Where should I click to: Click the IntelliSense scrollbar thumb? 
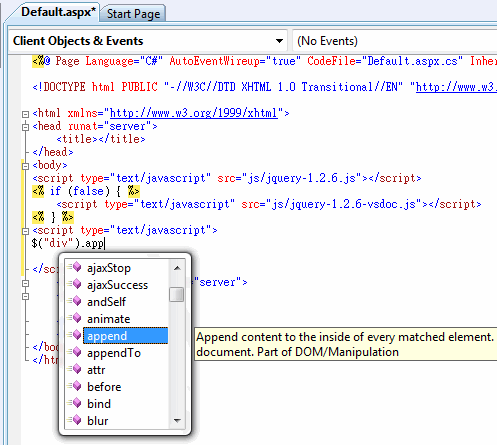tap(176, 294)
